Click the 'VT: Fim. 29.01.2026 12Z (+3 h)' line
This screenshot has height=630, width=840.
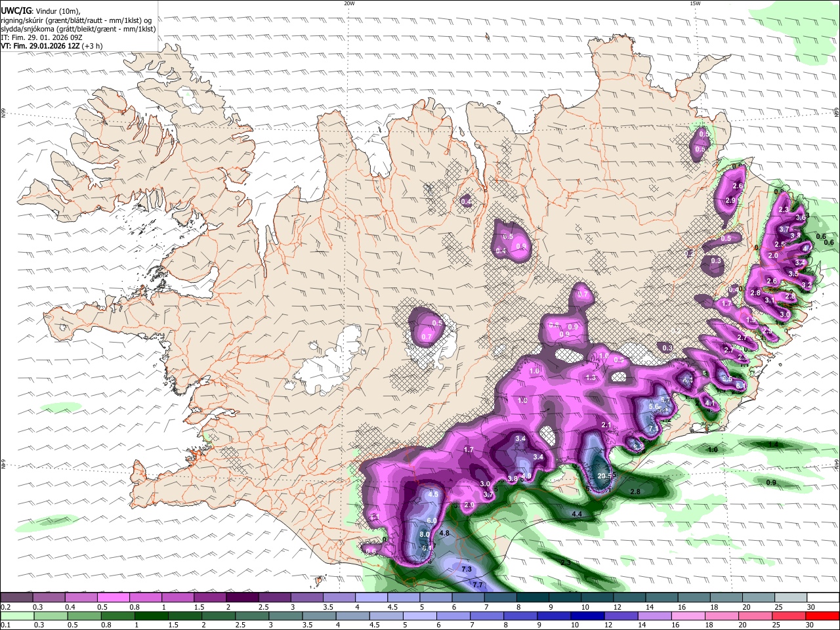51,47
